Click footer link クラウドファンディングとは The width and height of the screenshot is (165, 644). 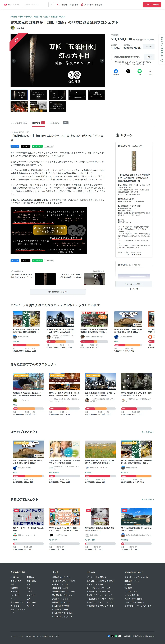click(x=136, y=577)
